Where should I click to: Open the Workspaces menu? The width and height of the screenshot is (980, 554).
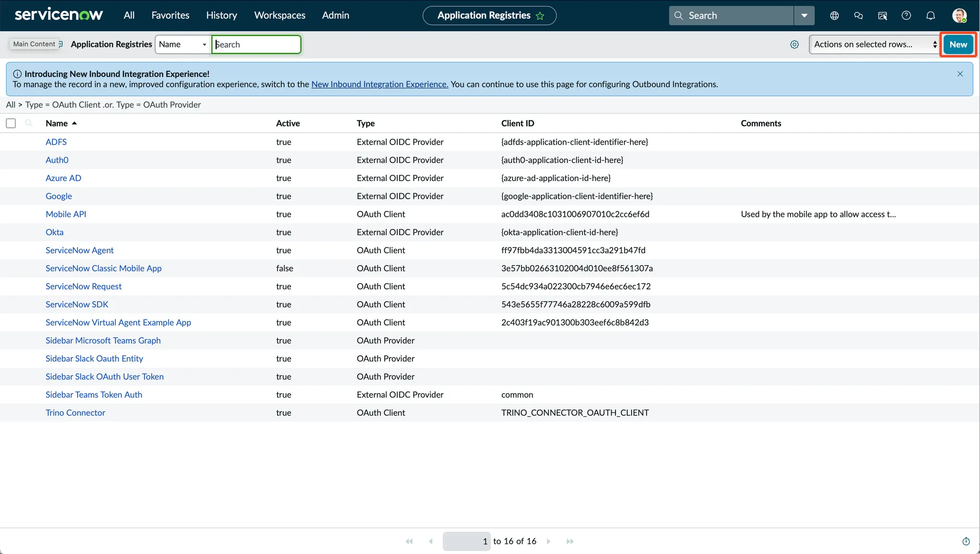(x=279, y=15)
